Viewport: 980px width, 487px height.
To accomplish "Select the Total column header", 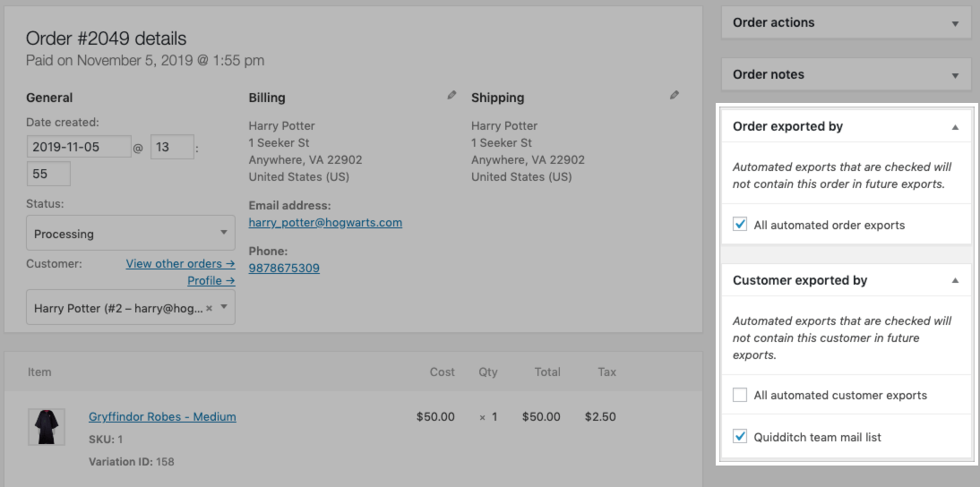I will tap(546, 372).
